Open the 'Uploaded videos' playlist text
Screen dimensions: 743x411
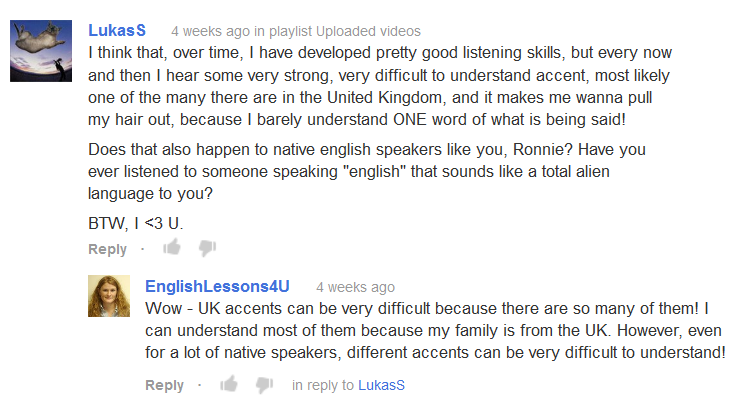click(368, 31)
